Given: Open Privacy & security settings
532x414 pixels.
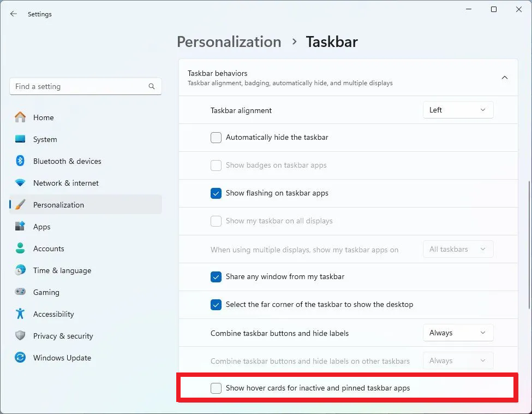Looking at the screenshot, I should pos(86,336).
